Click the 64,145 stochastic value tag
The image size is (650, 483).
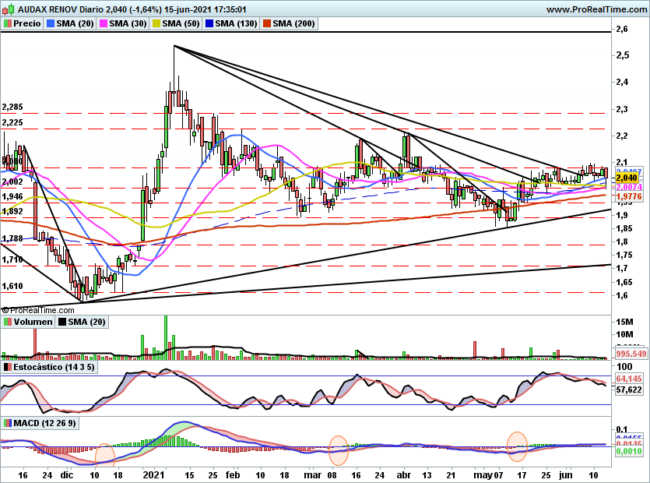pos(629,379)
